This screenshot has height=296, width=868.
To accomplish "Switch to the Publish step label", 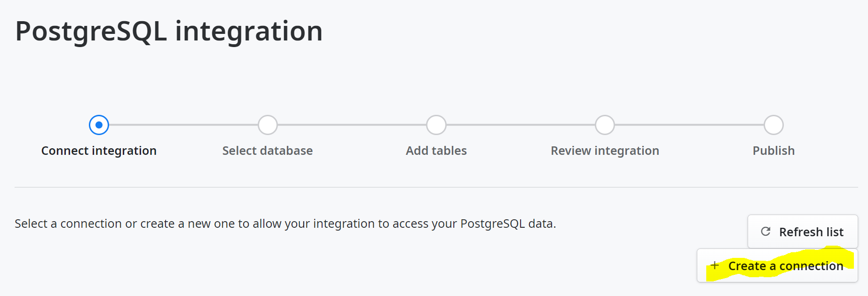I will pos(773,151).
